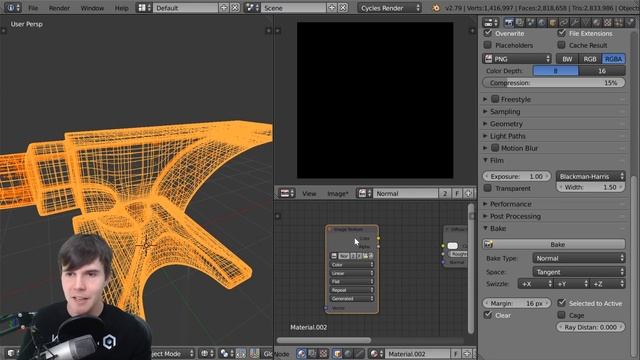Set color depth to 16
This screenshot has height=360, width=640.
pyautogui.click(x=602, y=71)
